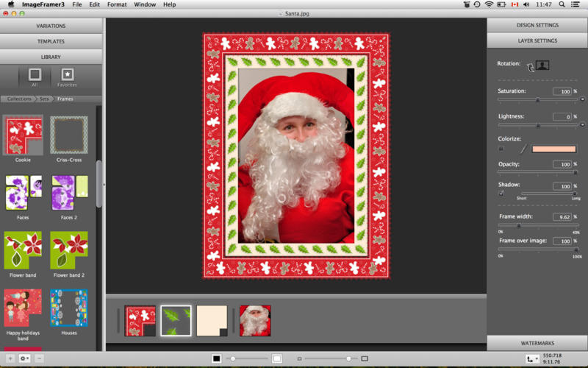Show the Favorites library icon
The height and width of the screenshot is (368, 588).
coord(67,74)
